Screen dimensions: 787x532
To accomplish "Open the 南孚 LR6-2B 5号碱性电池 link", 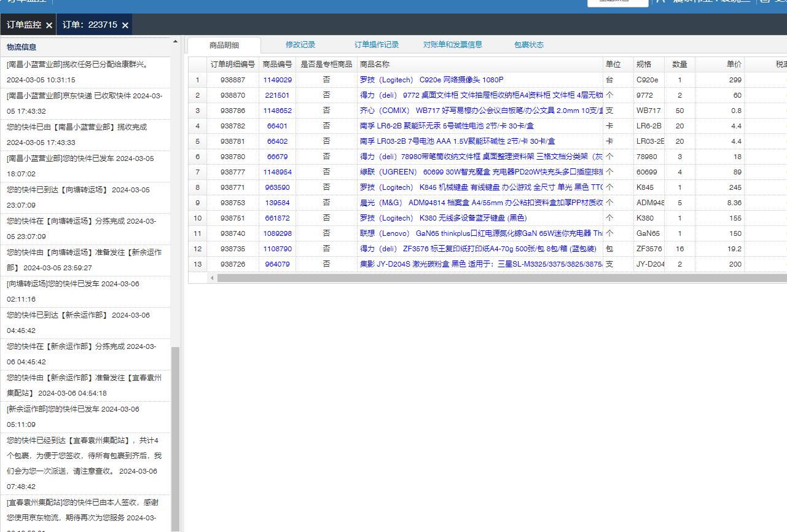I will pyautogui.click(x=447, y=126).
